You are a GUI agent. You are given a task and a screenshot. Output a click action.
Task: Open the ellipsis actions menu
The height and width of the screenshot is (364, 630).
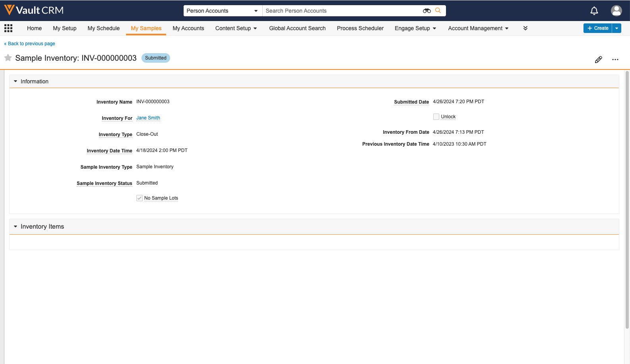[x=615, y=60]
